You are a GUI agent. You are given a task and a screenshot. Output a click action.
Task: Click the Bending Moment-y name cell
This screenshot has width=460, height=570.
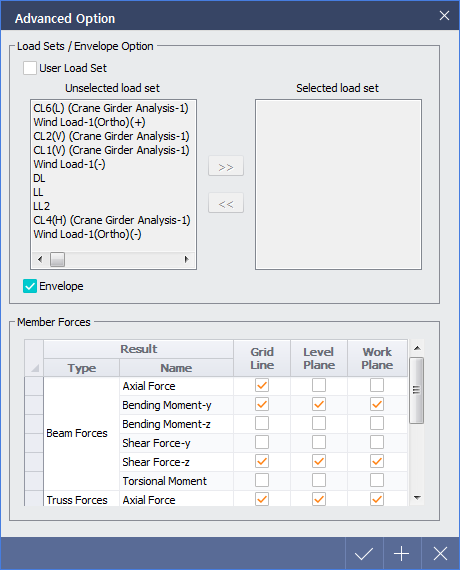click(176, 405)
